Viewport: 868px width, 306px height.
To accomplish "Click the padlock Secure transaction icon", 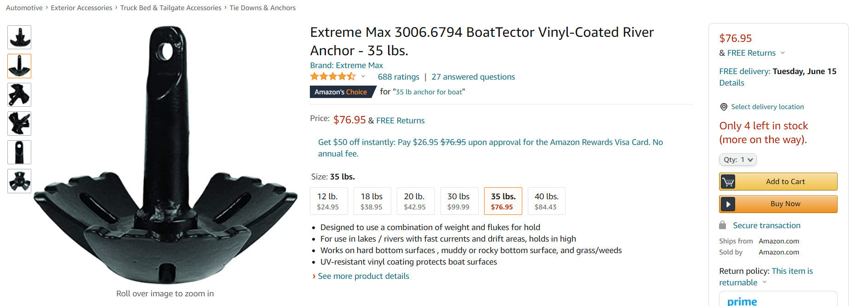I will point(723,225).
